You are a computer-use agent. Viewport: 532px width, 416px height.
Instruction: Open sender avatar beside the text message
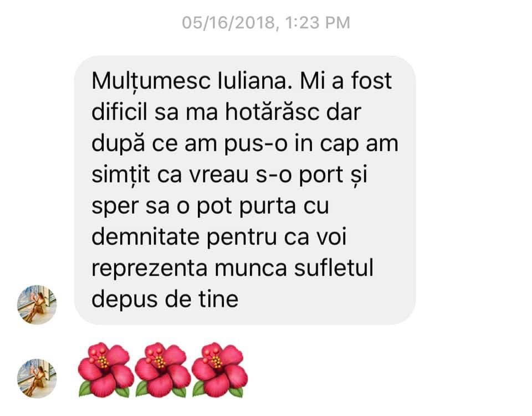pos(37,305)
